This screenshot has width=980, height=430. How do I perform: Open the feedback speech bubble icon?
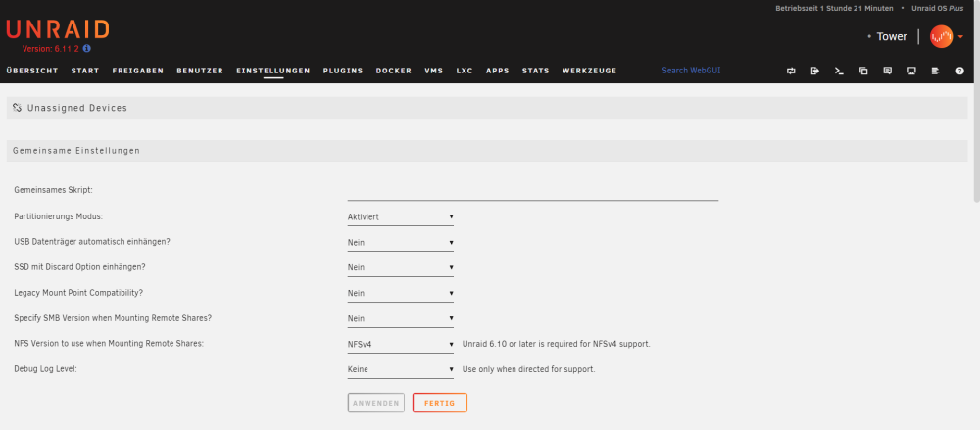point(888,71)
